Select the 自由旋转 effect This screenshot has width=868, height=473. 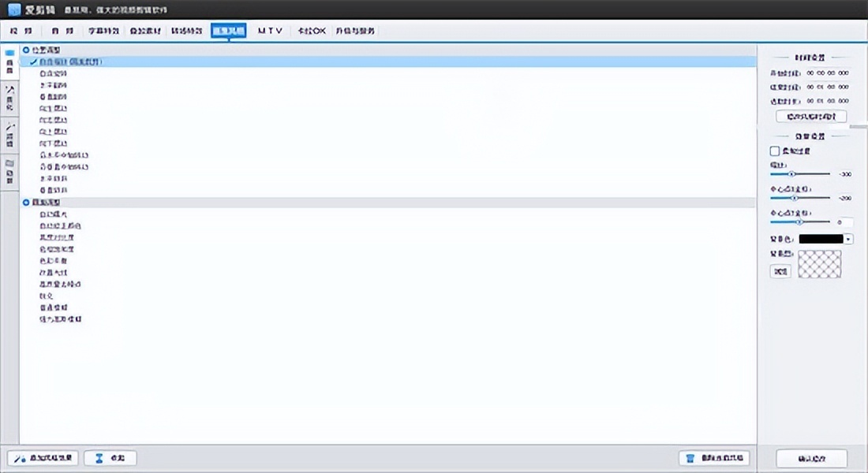pyautogui.click(x=53, y=73)
